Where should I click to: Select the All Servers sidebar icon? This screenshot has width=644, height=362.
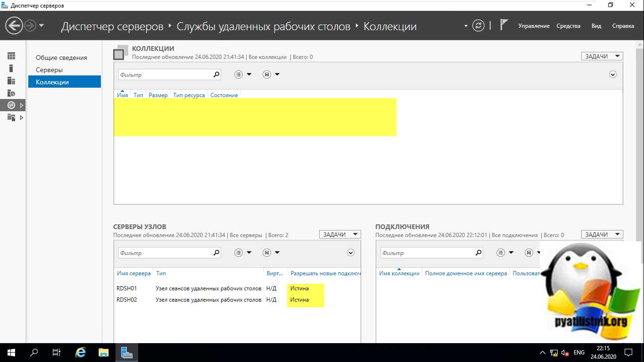[11, 81]
